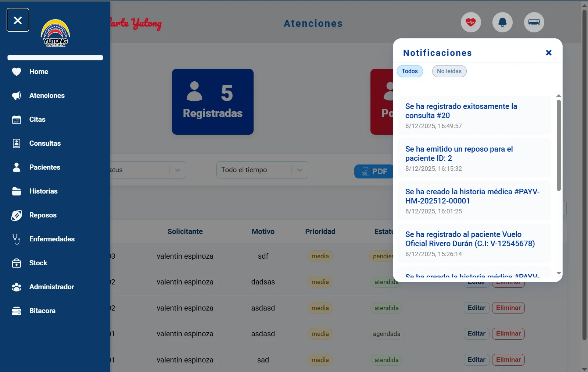Click the bus icon in header
This screenshot has height=372, width=588.
click(534, 22)
